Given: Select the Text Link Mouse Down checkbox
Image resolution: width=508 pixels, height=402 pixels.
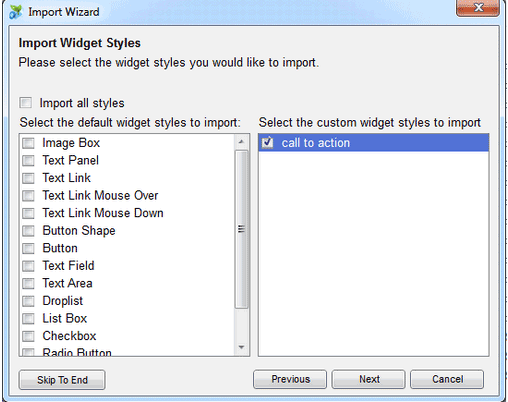Looking at the screenshot, I should (x=28, y=213).
